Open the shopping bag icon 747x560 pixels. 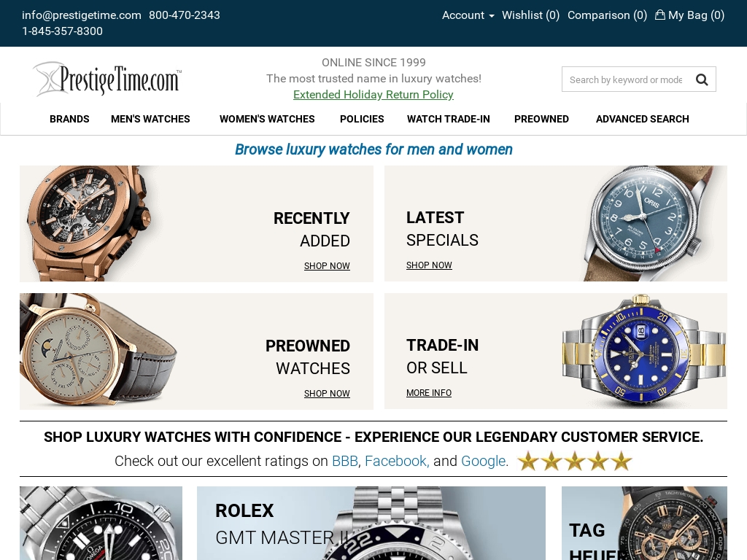tap(659, 15)
